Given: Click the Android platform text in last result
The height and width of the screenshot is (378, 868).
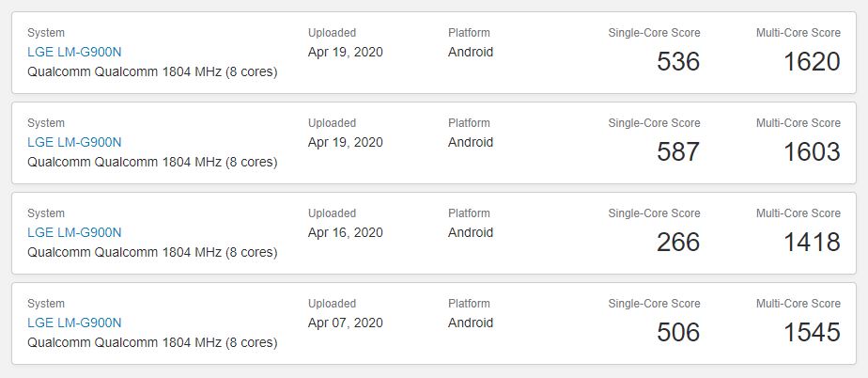Looking at the screenshot, I should pos(471,323).
